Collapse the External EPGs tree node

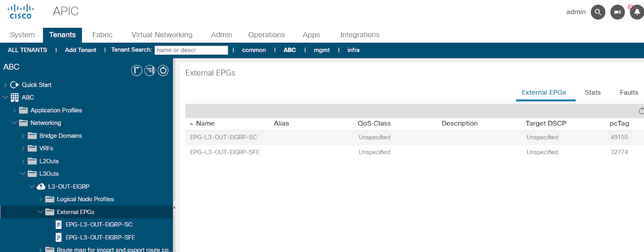coord(40,212)
